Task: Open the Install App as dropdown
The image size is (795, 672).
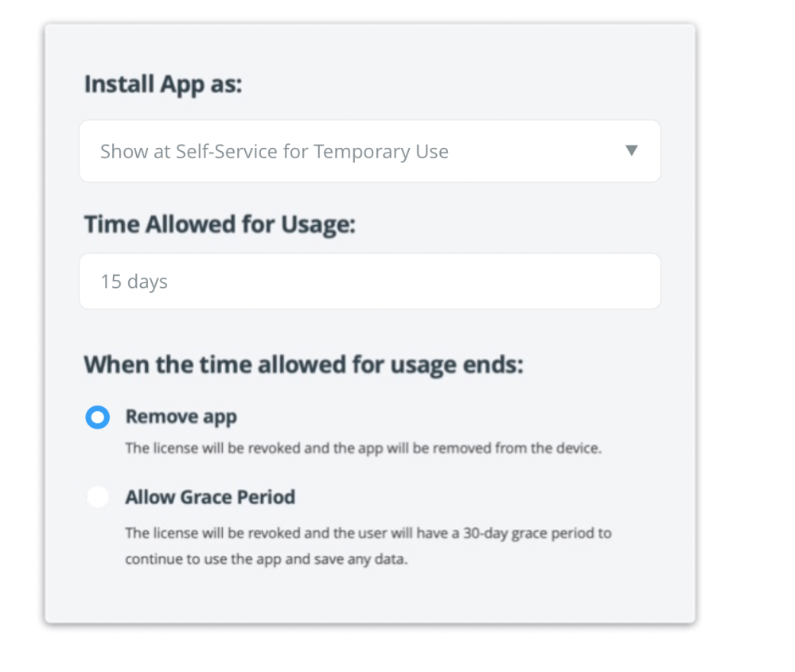Action: point(369,151)
